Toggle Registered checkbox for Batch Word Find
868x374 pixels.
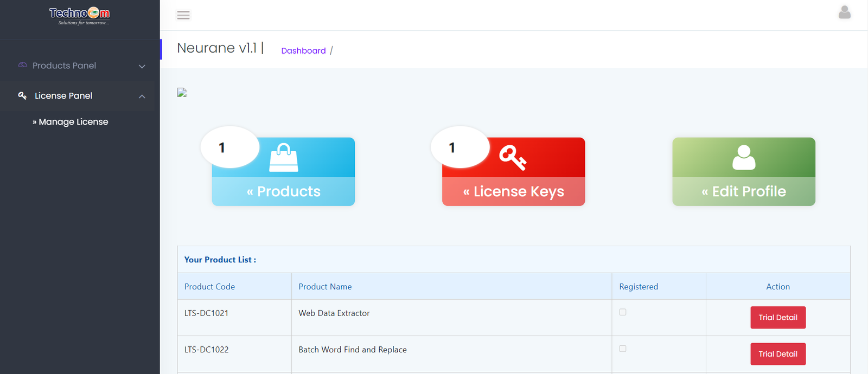pyautogui.click(x=623, y=349)
